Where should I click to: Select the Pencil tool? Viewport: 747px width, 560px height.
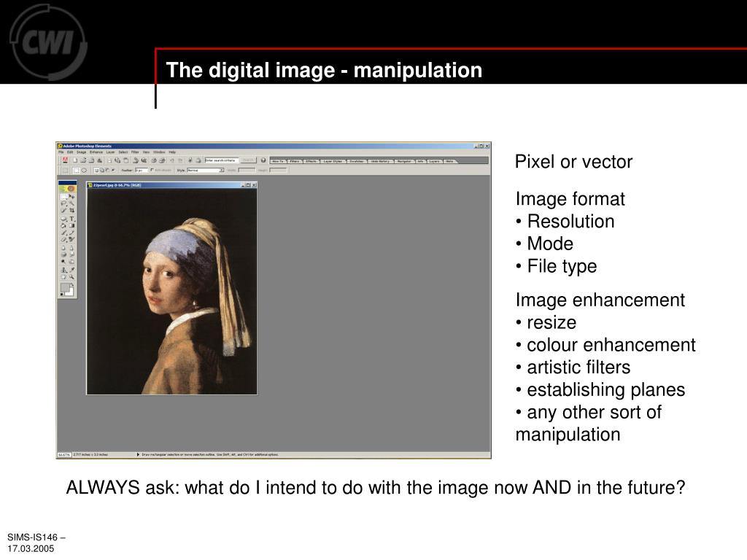tap(72, 233)
